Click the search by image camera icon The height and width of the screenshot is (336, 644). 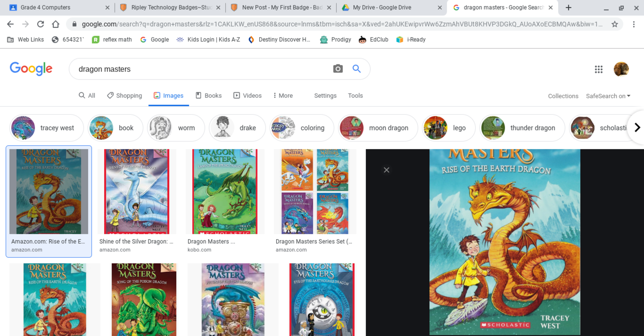[338, 69]
